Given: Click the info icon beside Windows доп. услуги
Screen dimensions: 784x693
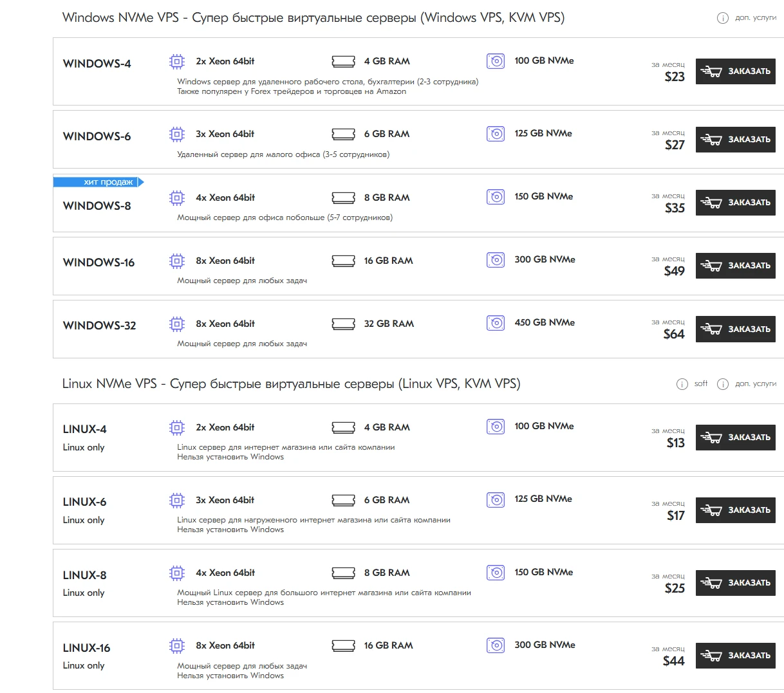Looking at the screenshot, I should tap(722, 18).
